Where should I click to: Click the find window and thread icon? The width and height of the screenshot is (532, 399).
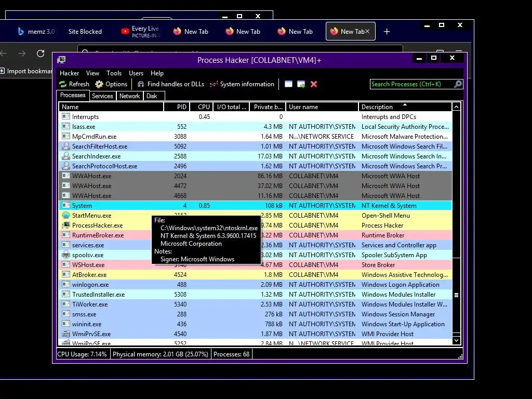(x=301, y=84)
